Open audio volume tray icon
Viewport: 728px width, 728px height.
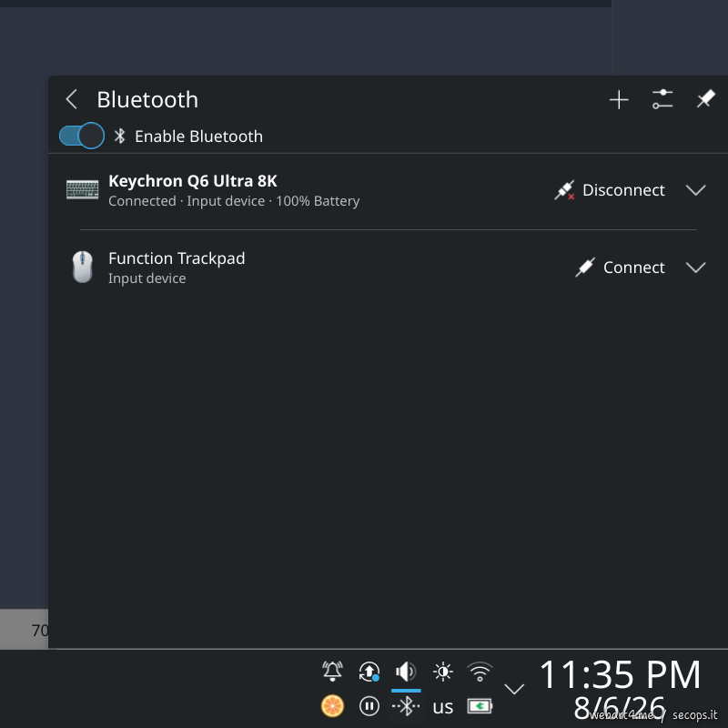point(406,672)
